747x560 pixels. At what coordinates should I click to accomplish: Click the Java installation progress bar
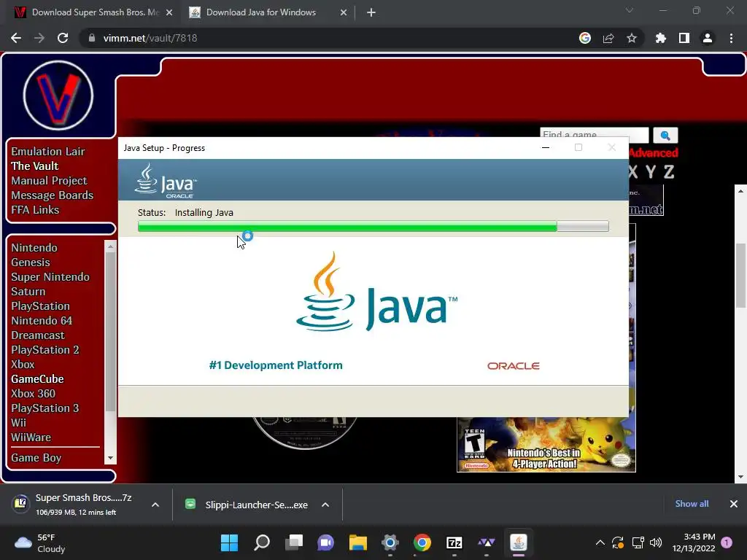[373, 226]
